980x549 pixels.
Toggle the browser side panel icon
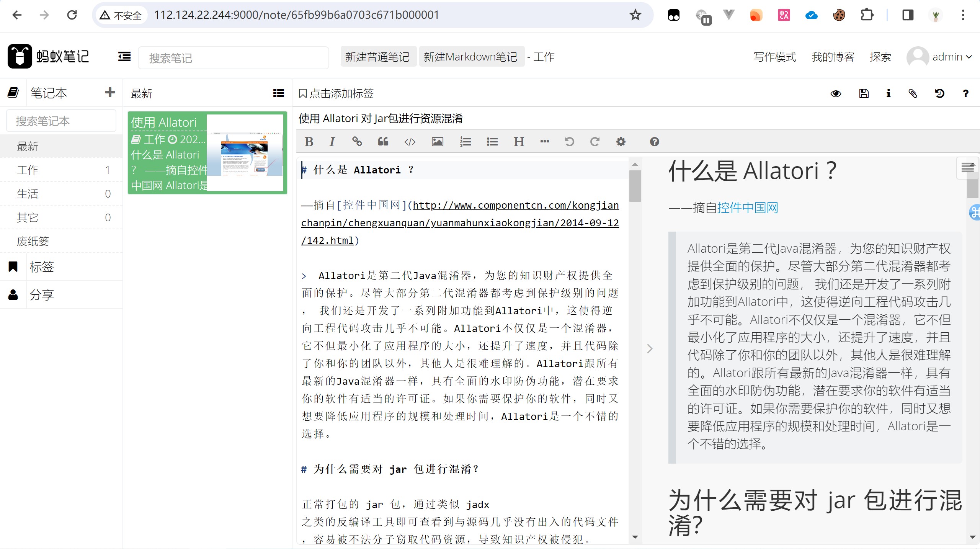tap(908, 15)
